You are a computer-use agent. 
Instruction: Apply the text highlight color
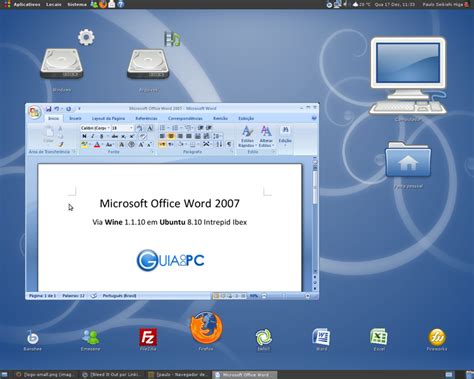[x=84, y=145]
